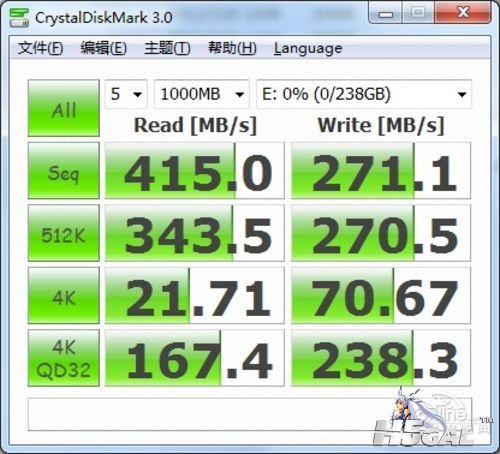500x454 pixels.
Task: Start the 4K QD32 test
Action: point(64,358)
